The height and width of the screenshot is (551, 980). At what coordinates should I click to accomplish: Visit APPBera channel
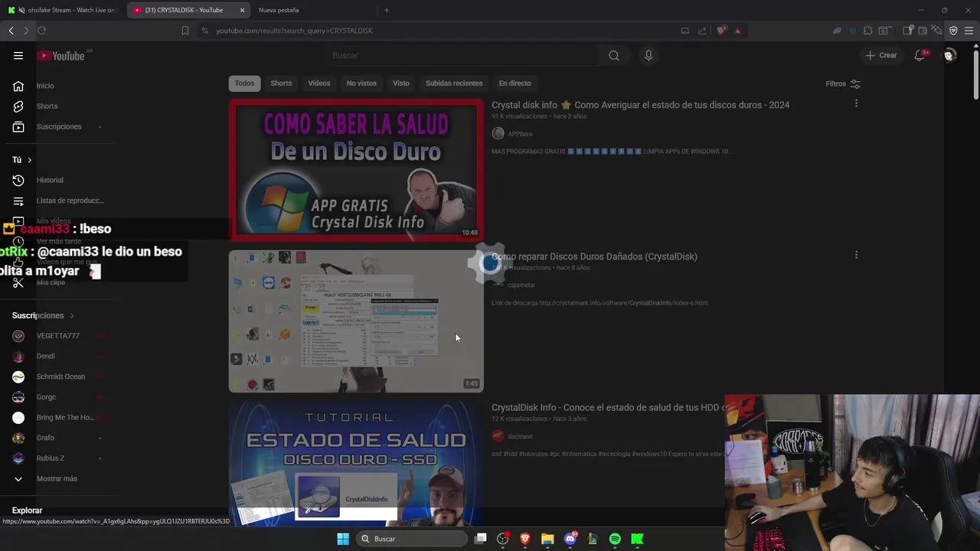pyautogui.click(x=520, y=134)
